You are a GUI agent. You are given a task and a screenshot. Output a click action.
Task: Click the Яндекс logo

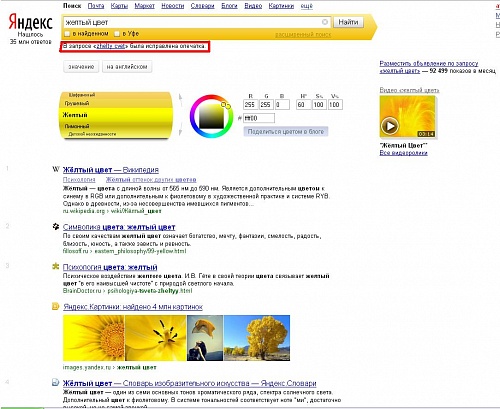click(30, 22)
